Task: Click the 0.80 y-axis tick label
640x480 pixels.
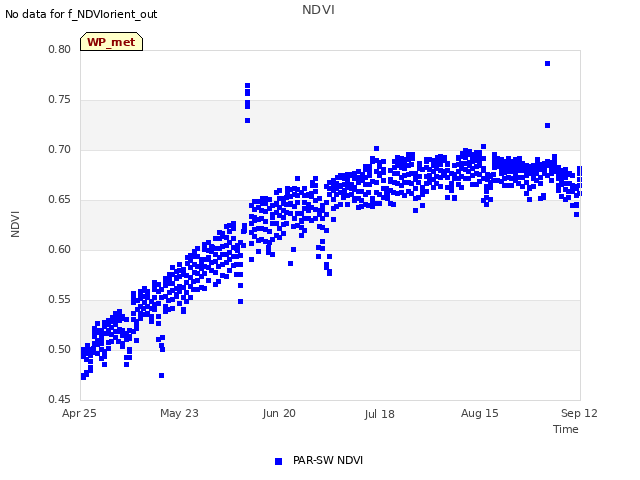Action: point(60,49)
